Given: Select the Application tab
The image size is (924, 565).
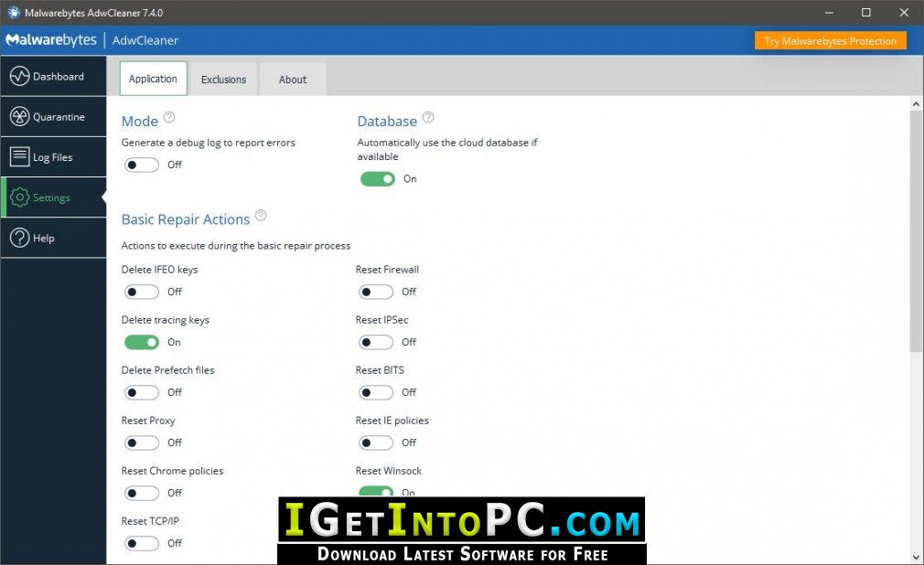Looking at the screenshot, I should [153, 79].
